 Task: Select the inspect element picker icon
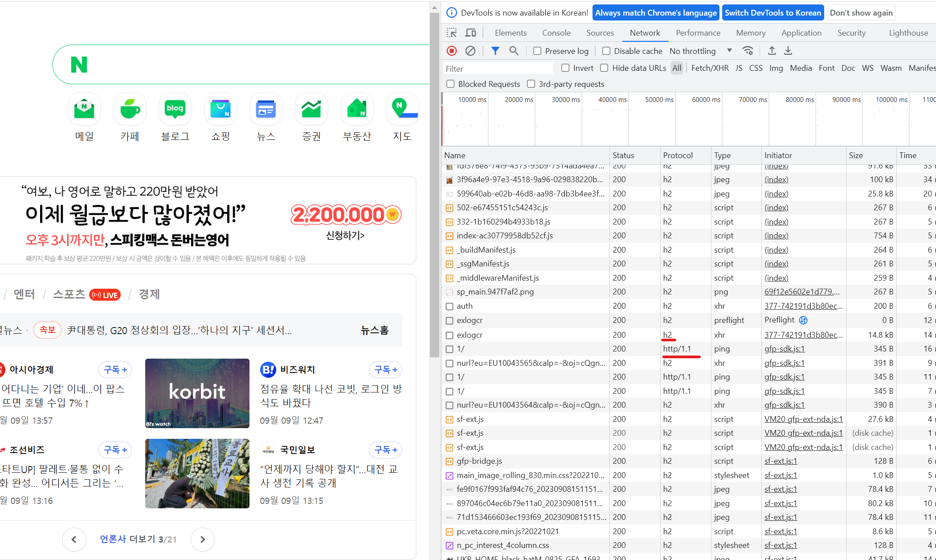452,33
